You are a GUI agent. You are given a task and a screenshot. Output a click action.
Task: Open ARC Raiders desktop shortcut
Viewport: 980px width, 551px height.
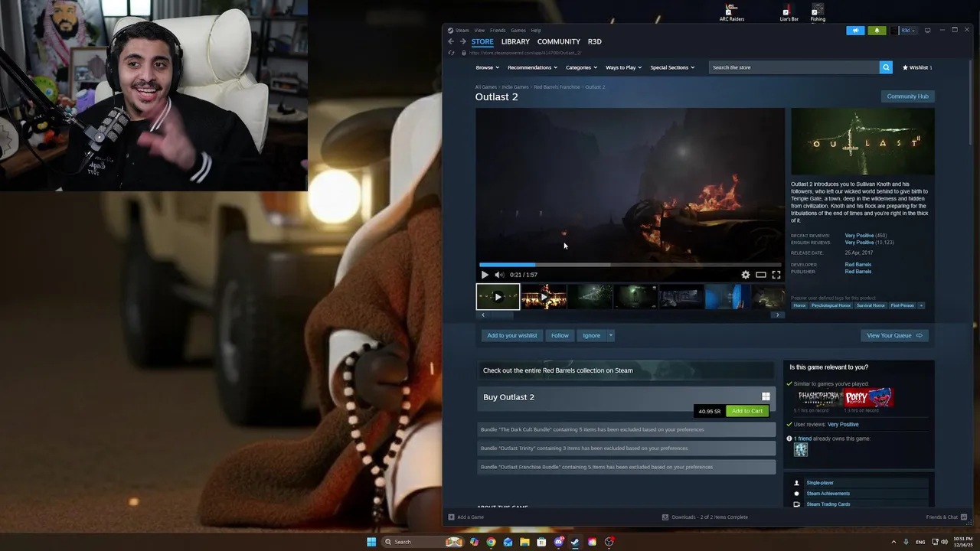point(731,12)
